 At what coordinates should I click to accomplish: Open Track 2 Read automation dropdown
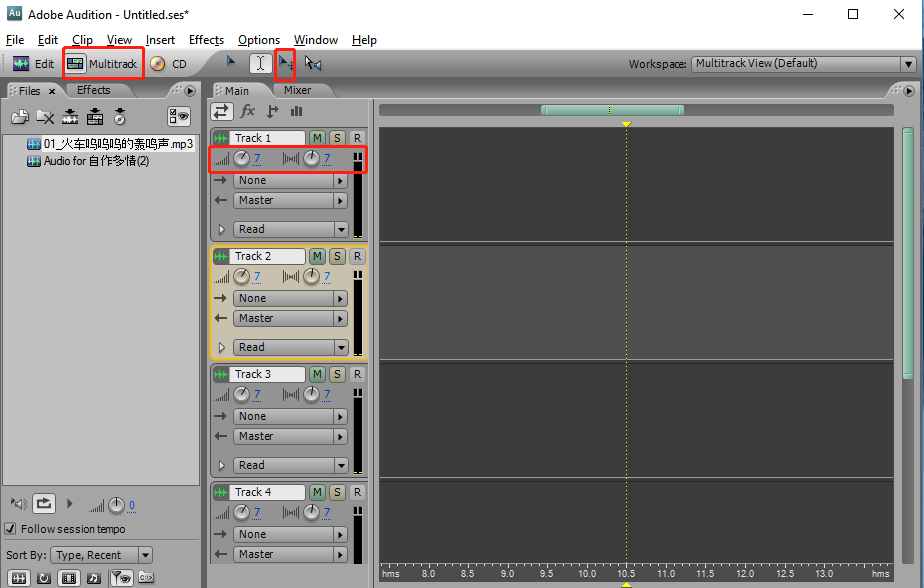[291, 347]
